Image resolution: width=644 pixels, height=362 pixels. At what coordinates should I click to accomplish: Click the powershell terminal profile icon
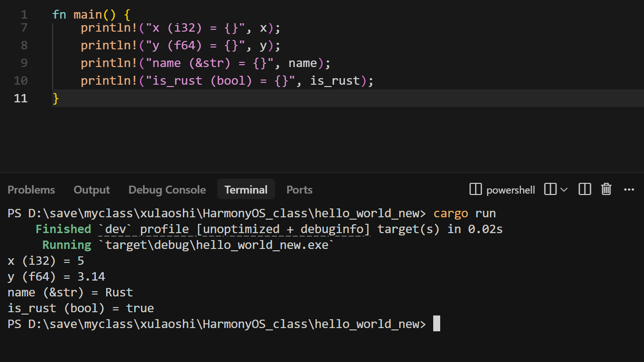coord(476,189)
